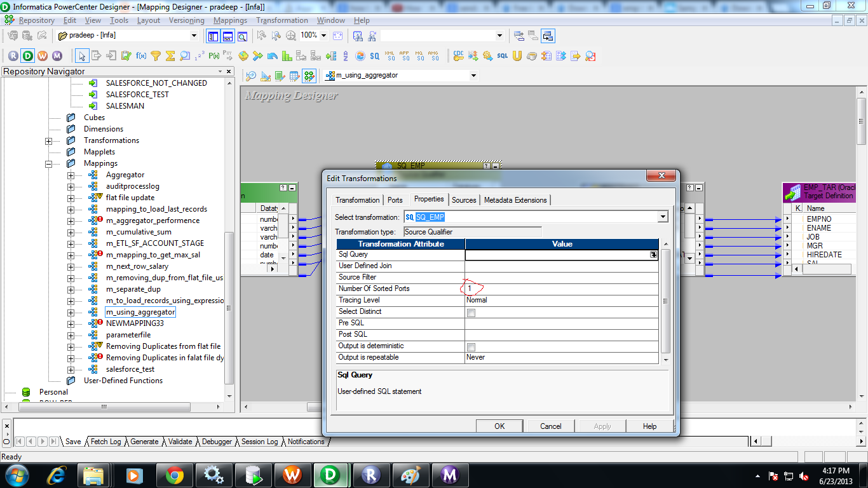
Task: Add a Union transformation via U icon
Action: tap(517, 56)
